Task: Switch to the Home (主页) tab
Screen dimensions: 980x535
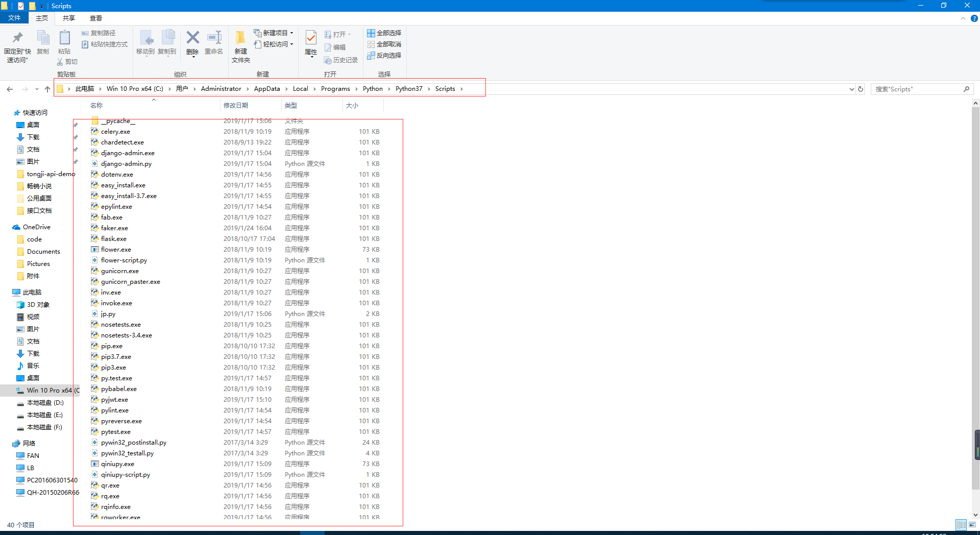Action: point(42,18)
